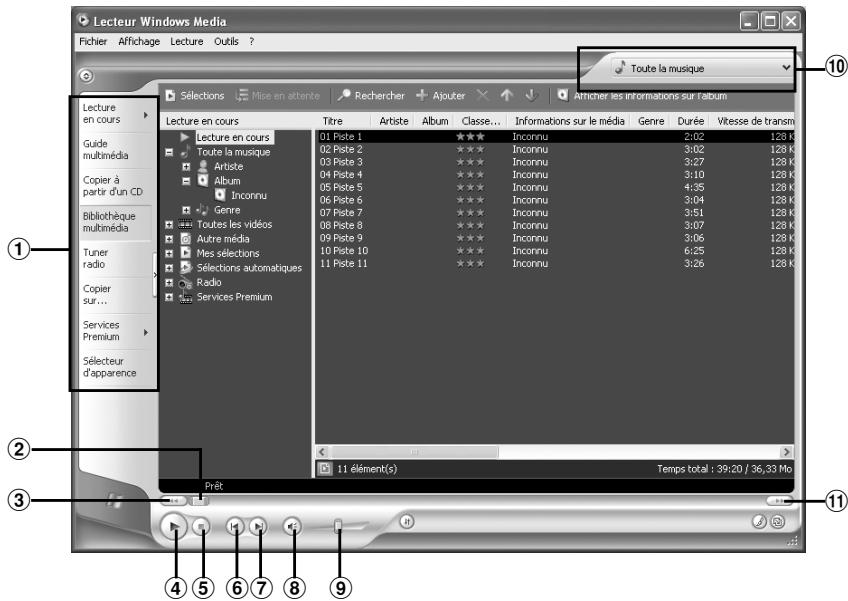Screen dimensions: 848x601
Task: Mute the sound with speaker icon
Action: [x=292, y=526]
